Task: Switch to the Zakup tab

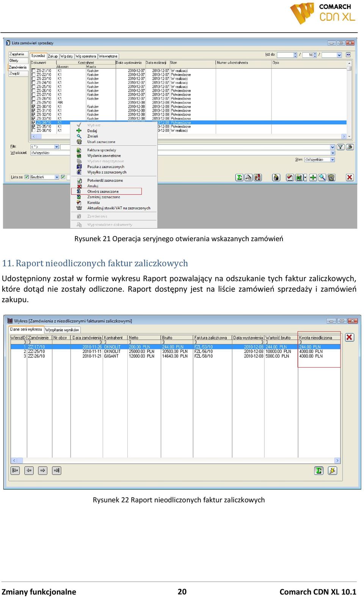Action: click(53, 56)
